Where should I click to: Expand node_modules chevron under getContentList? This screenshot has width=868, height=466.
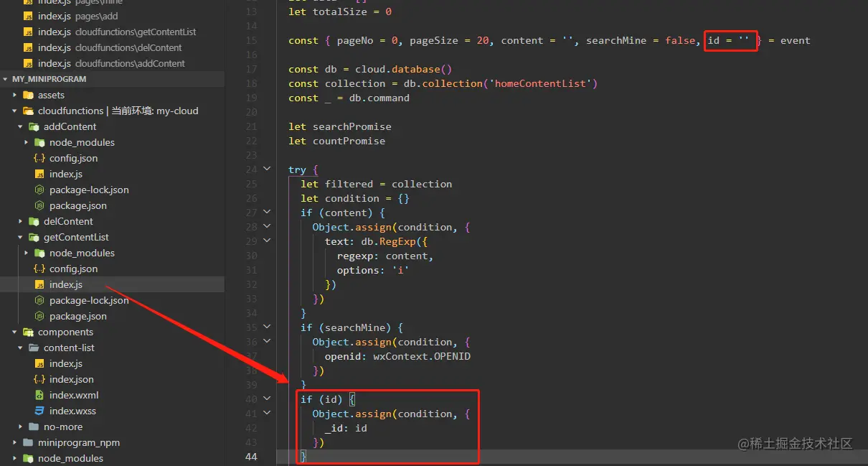pos(27,253)
